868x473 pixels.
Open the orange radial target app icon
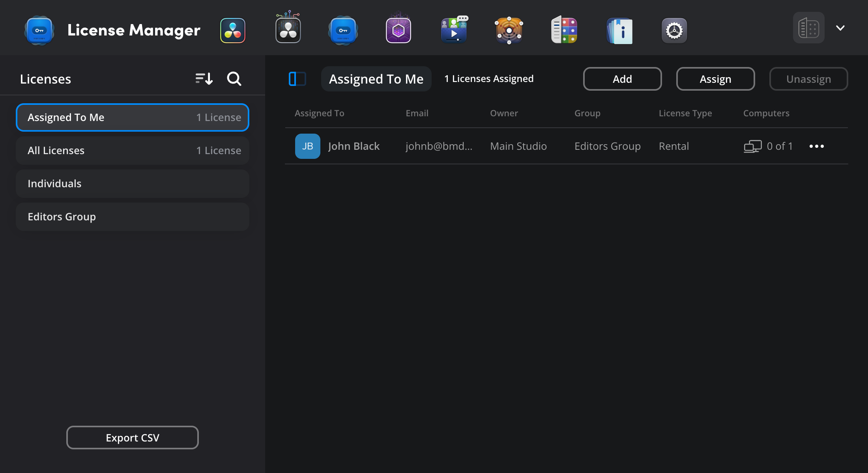pos(509,30)
